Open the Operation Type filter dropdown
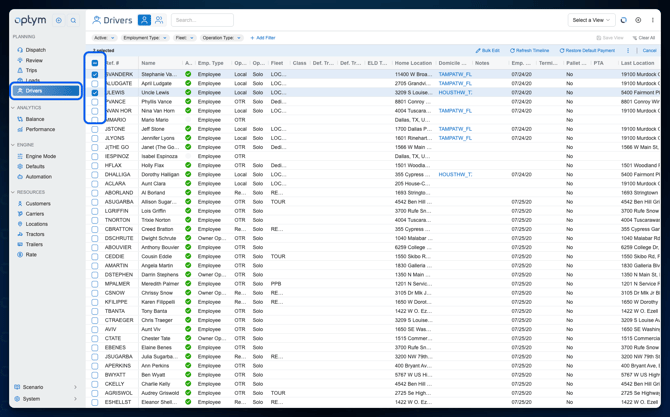Image resolution: width=670 pixels, height=417 pixels. (221, 38)
